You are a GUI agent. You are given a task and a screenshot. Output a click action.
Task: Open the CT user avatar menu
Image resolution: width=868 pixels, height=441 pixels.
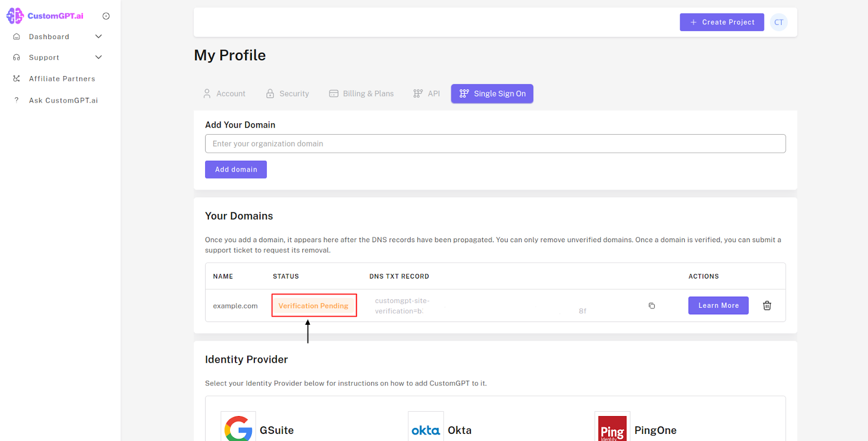(x=779, y=22)
